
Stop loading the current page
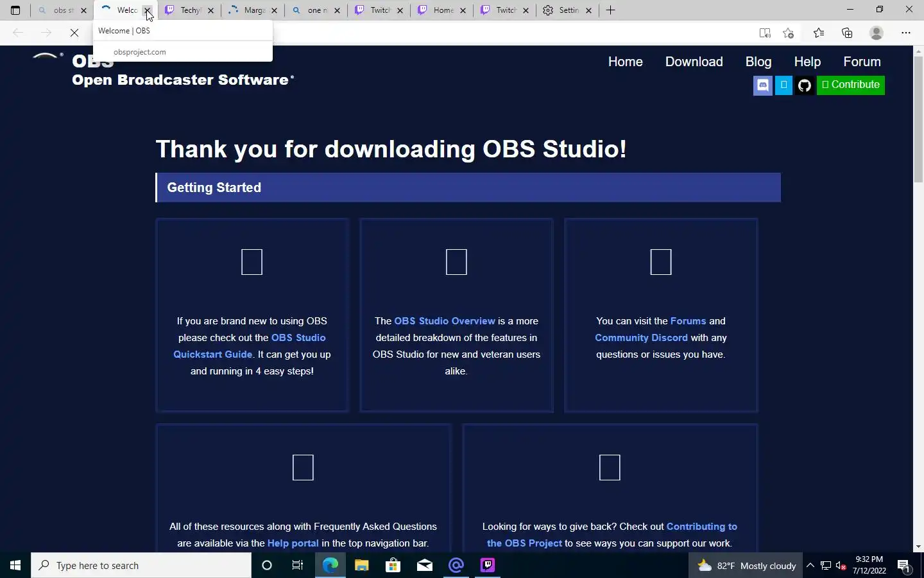[x=74, y=33]
